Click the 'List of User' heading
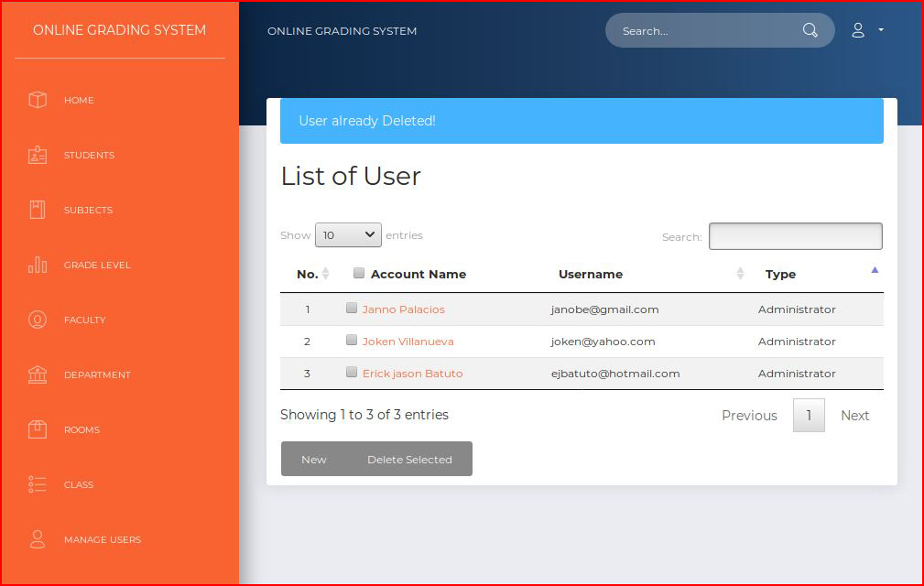 click(x=351, y=176)
